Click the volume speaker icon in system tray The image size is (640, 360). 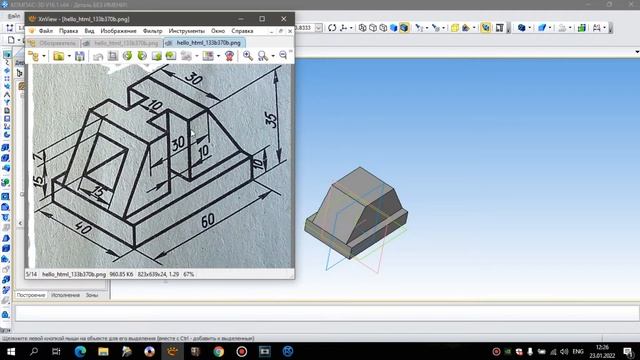[564, 351]
